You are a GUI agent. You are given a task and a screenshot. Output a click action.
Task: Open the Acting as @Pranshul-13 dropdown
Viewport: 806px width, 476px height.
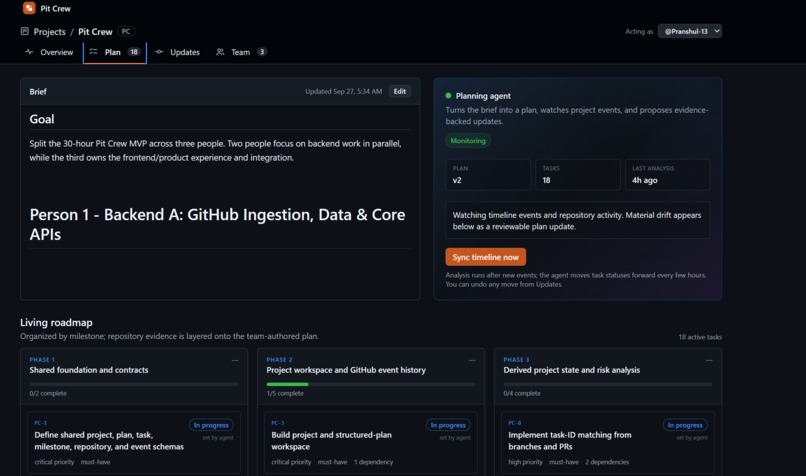(x=690, y=31)
